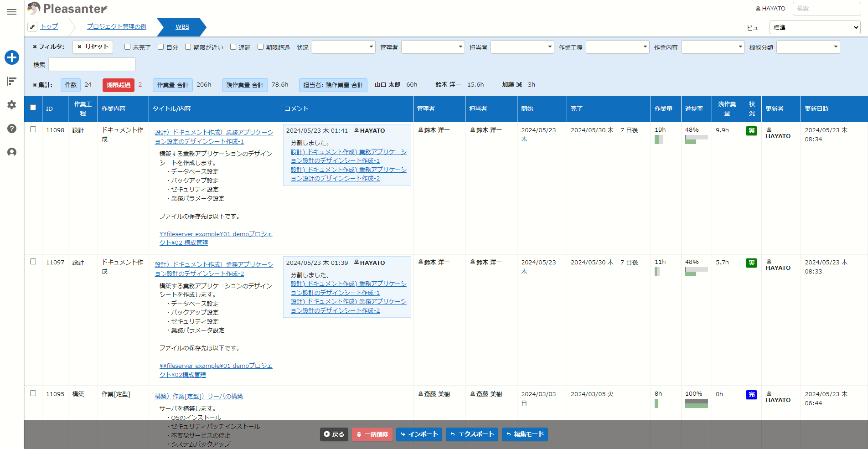Click the HAYATO user menu at top
868x449 pixels.
tap(770, 8)
